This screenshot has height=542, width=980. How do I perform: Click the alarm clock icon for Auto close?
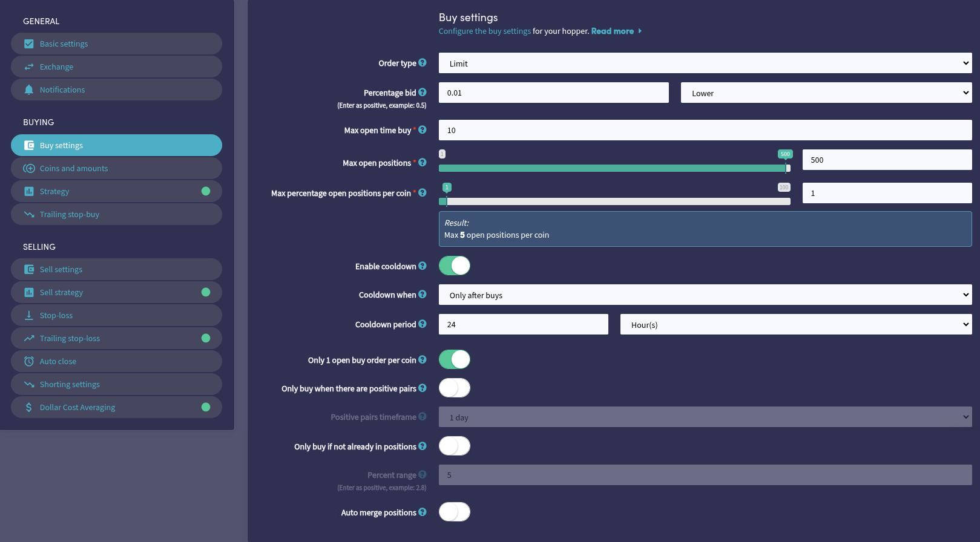[28, 361]
